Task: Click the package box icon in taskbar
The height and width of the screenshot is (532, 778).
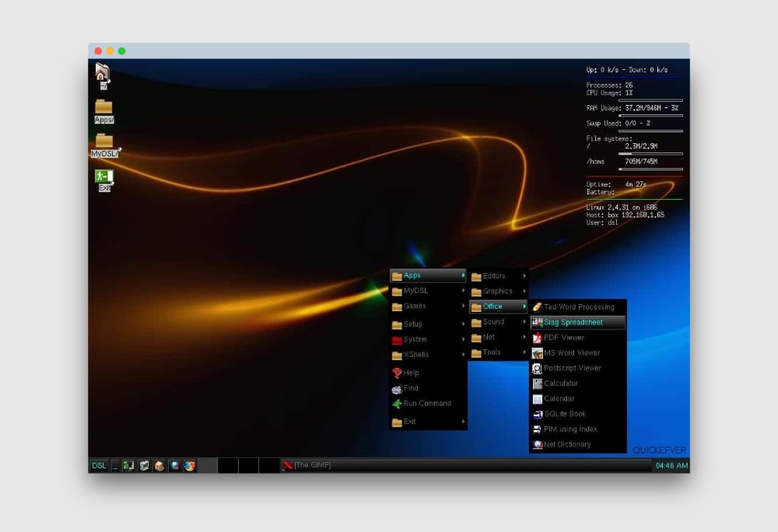Action: tap(159, 466)
